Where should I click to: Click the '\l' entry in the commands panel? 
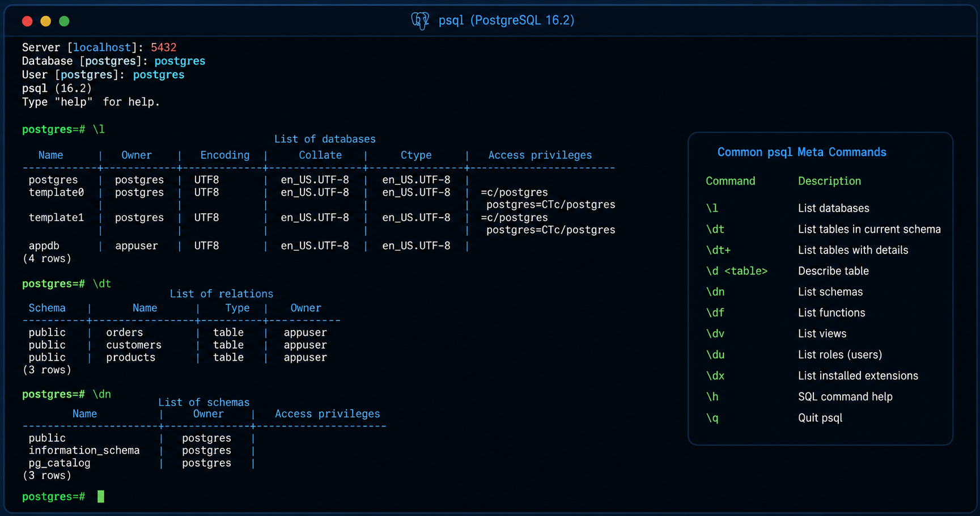(712, 208)
